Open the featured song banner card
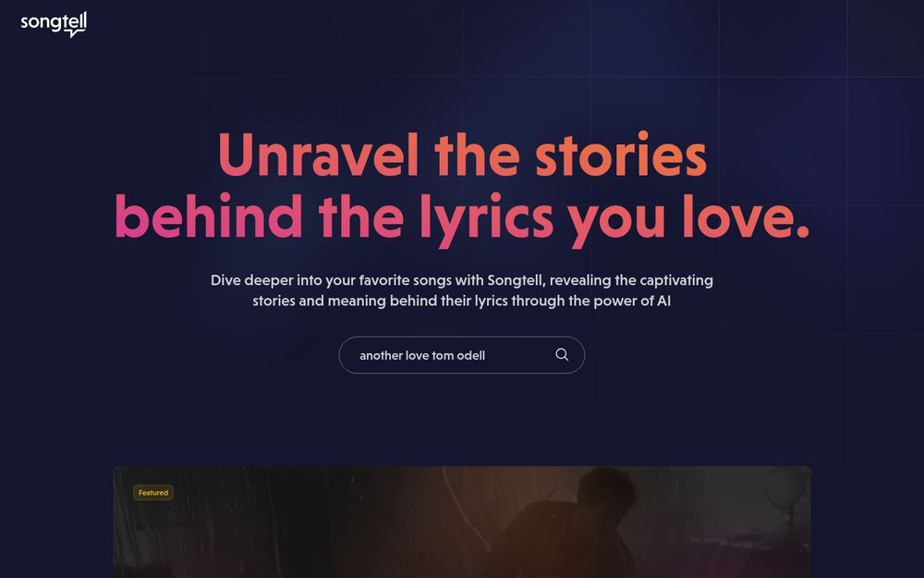 pos(462,522)
